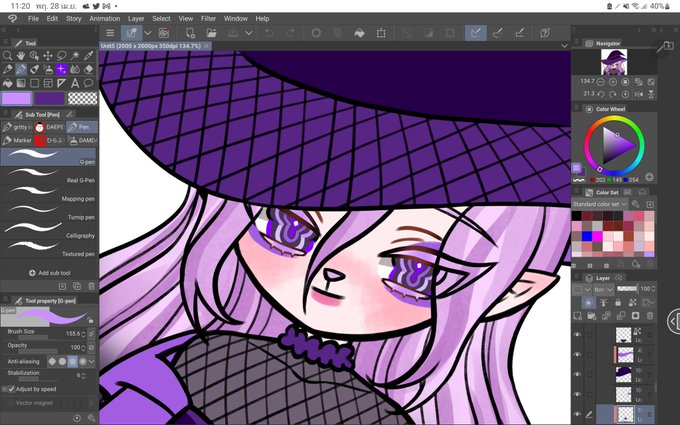Select the Auto select magic wand

coord(75,56)
